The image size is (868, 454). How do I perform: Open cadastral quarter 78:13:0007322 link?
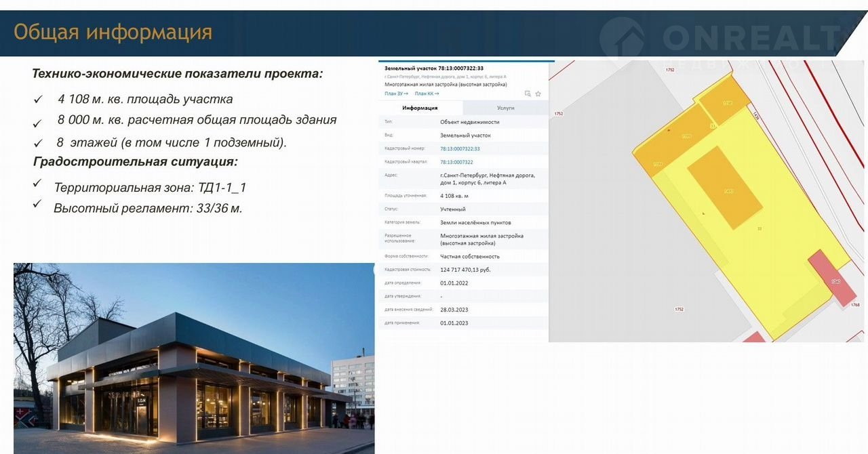[456, 162]
